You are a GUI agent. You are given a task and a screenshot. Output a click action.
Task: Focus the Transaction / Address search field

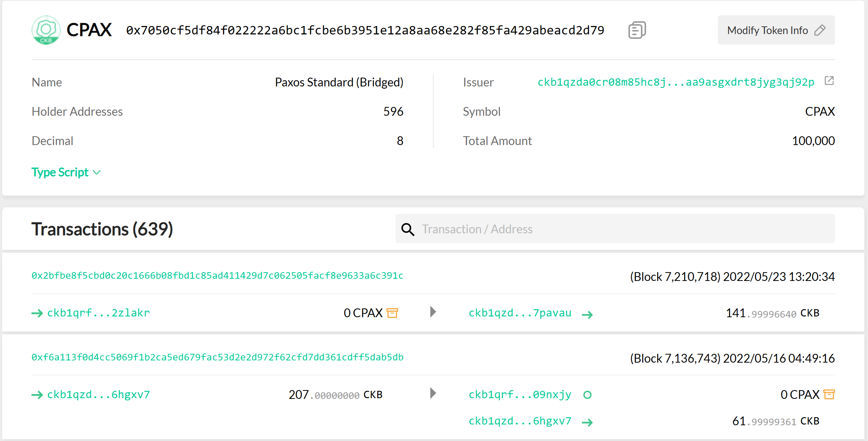615,229
